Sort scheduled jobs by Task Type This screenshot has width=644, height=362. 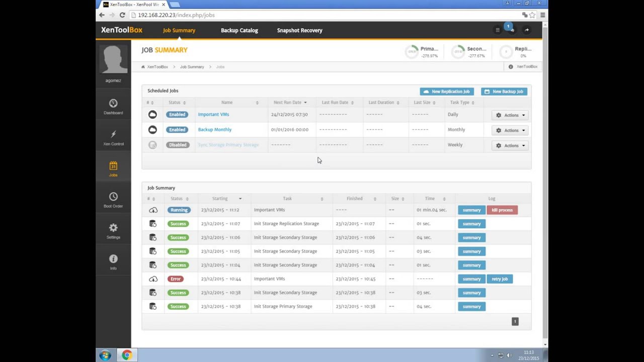(462, 103)
